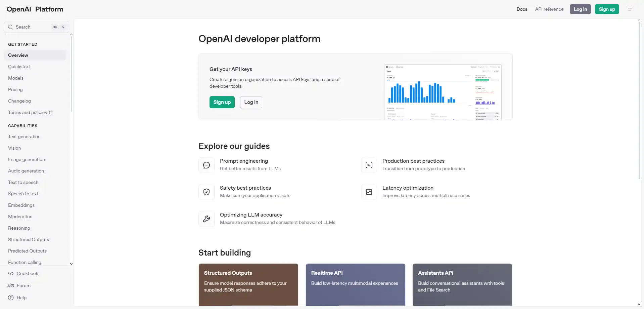The width and height of the screenshot is (644, 309).
Task: Open the Optimizing LLM accuracy guide title
Action: (x=251, y=215)
